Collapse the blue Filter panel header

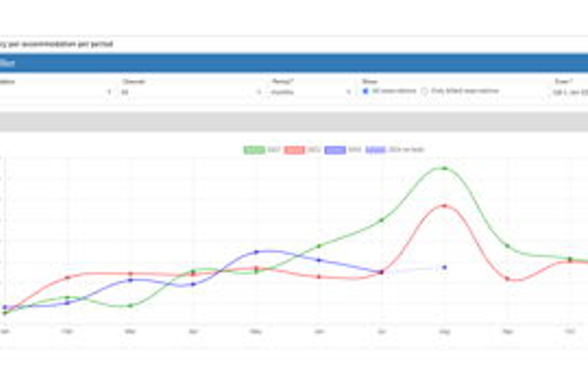pyautogui.click(x=294, y=63)
